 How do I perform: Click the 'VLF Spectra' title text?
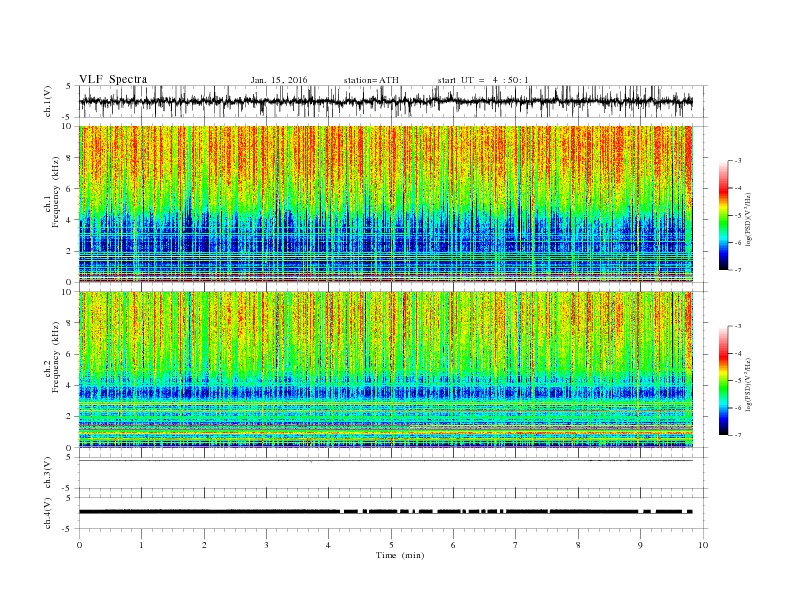[x=113, y=79]
